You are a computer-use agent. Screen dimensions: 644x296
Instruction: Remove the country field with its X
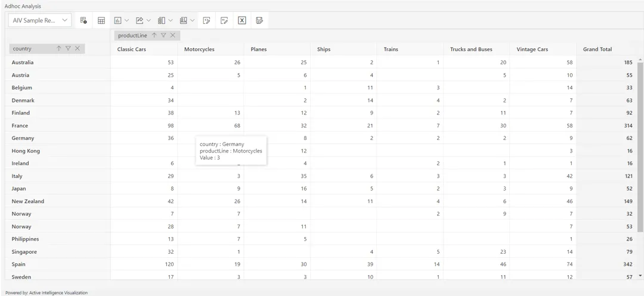click(x=77, y=48)
